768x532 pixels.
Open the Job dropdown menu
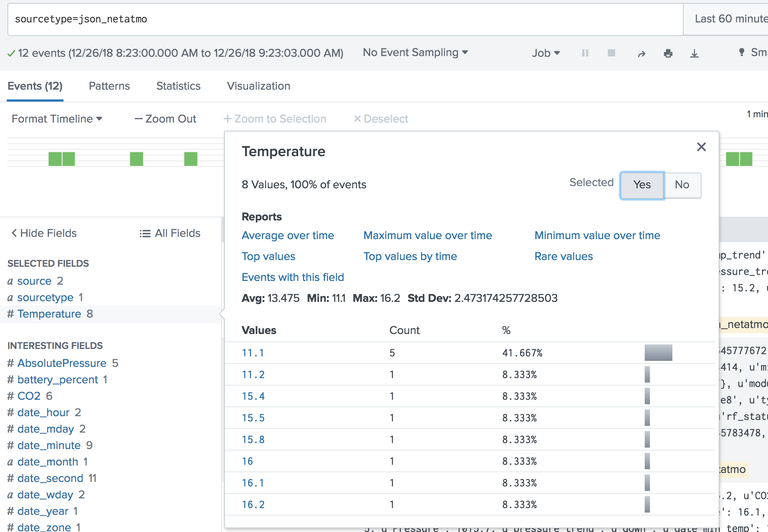546,53
